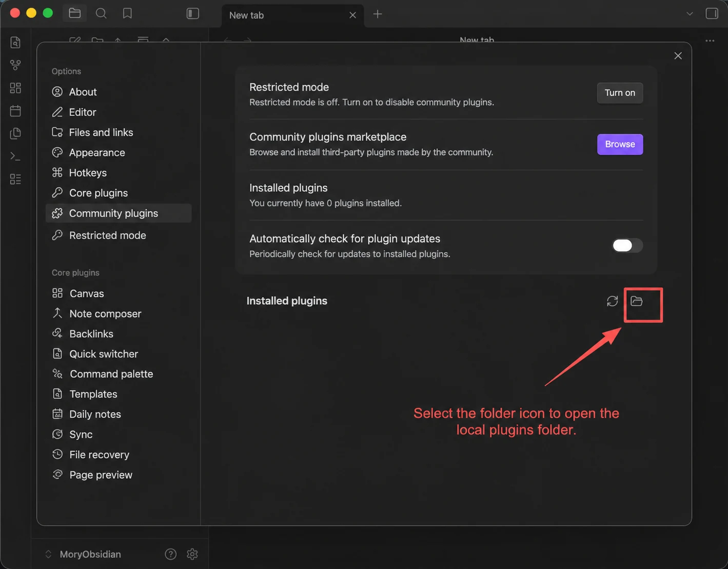728x569 pixels.
Task: Open graph view from the left ribbon
Action: pyautogui.click(x=15, y=65)
